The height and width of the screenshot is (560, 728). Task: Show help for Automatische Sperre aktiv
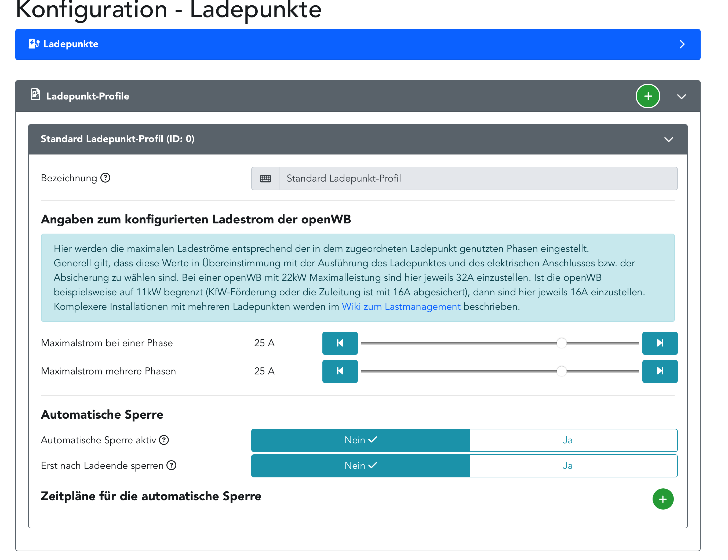(164, 440)
